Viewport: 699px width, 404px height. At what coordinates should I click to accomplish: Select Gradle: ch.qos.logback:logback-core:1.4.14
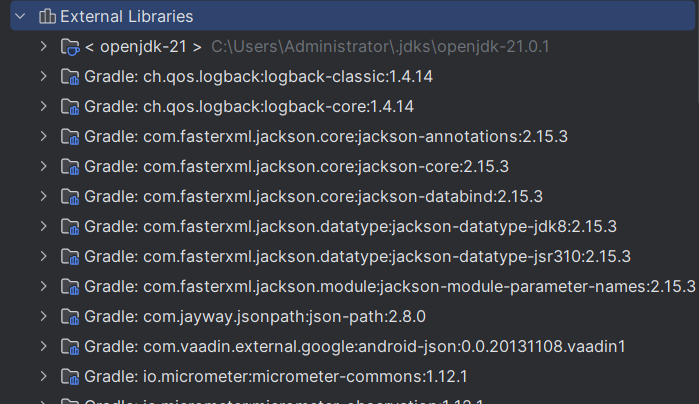(x=249, y=107)
